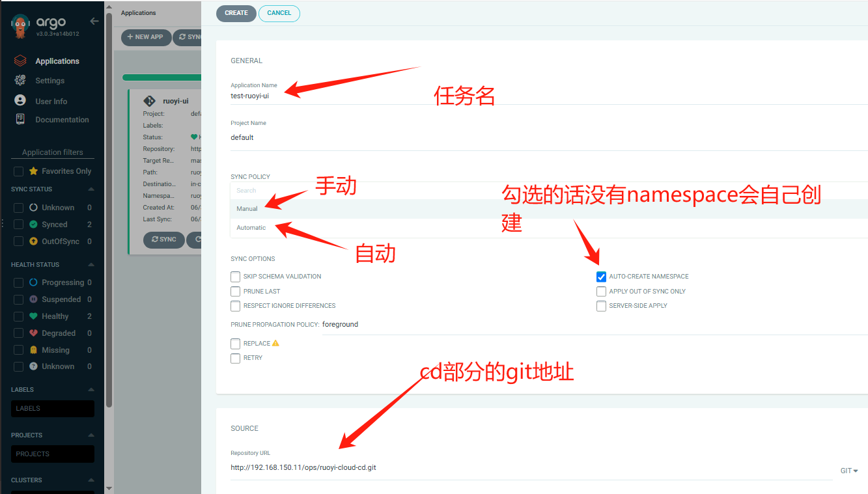Click the Favorites star icon
Viewport: 868px width, 494px height.
click(33, 171)
